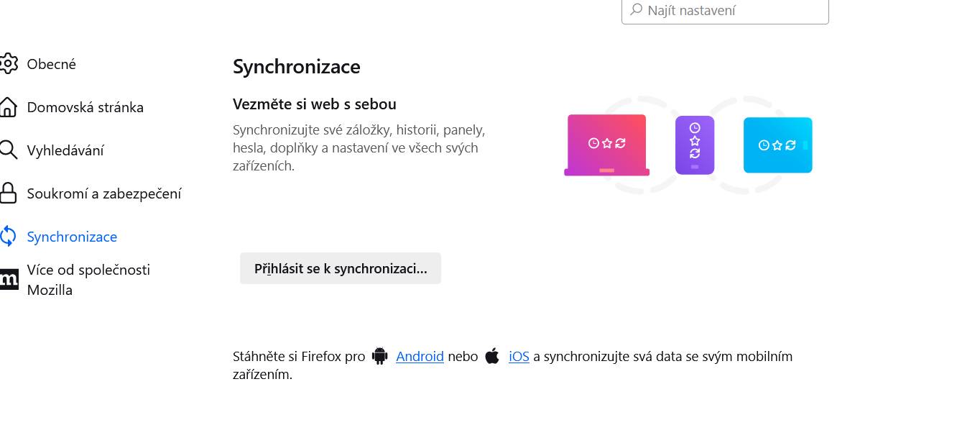Focus the Najít nastavení search field
The height and width of the screenshot is (438, 980).
tap(725, 11)
